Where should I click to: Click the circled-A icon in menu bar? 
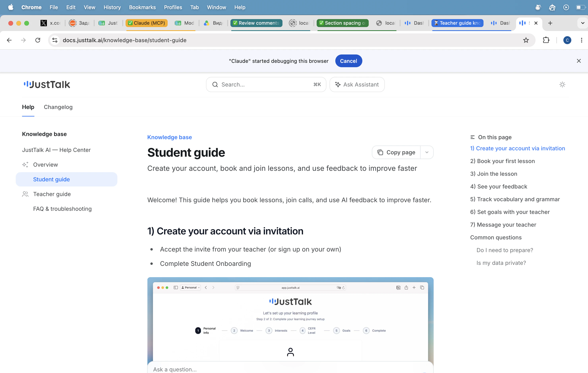(x=552, y=7)
